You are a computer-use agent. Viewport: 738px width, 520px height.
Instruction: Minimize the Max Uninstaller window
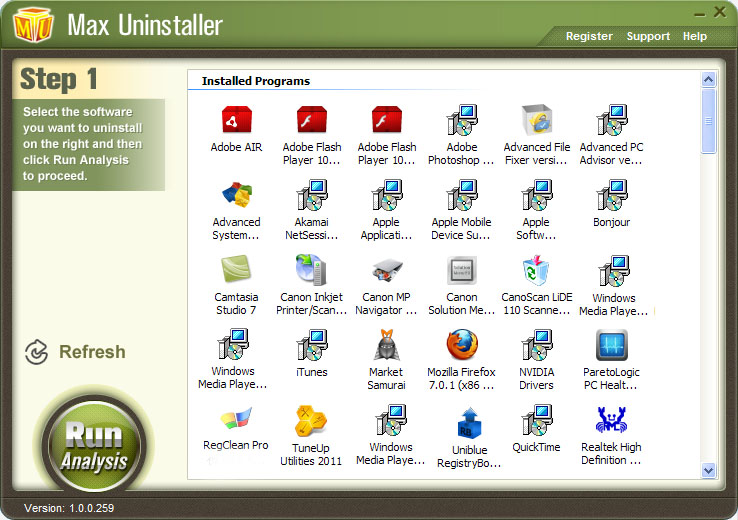pyautogui.click(x=699, y=13)
